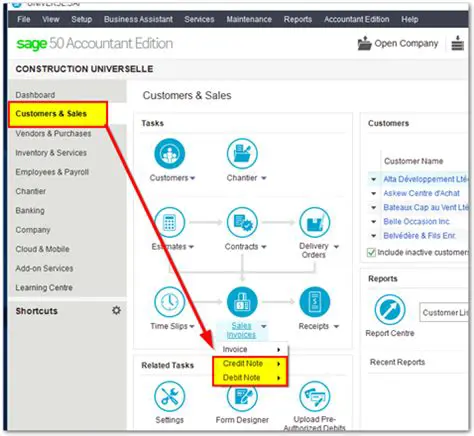Open the Customers task icon
The height and width of the screenshot is (436, 474).
click(x=169, y=154)
